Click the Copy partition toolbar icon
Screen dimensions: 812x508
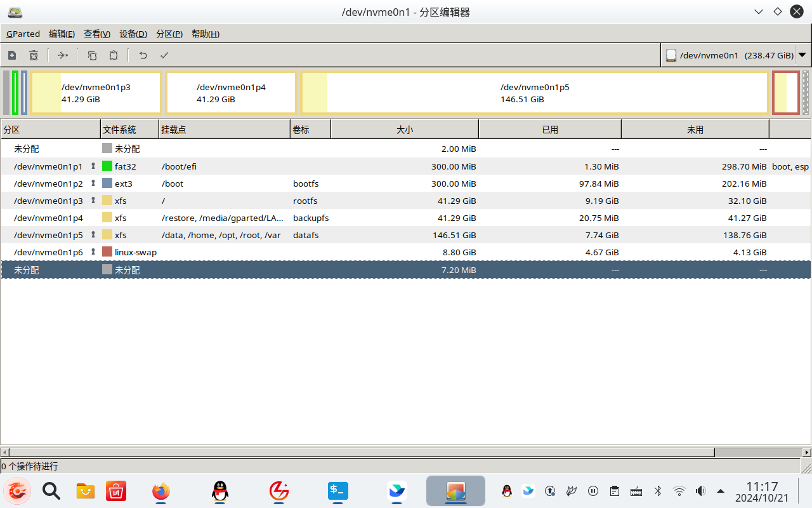(92, 55)
